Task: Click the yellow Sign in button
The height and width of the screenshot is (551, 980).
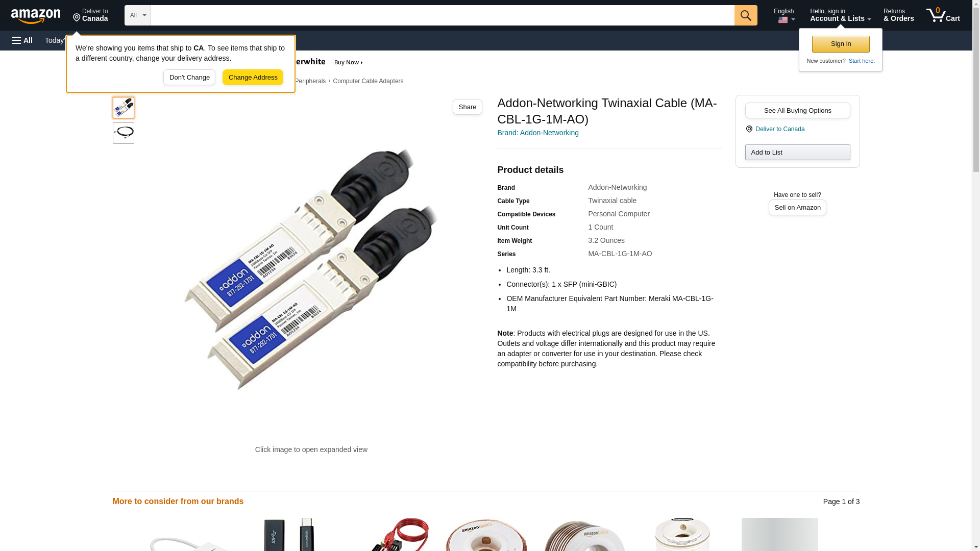Action: click(841, 44)
